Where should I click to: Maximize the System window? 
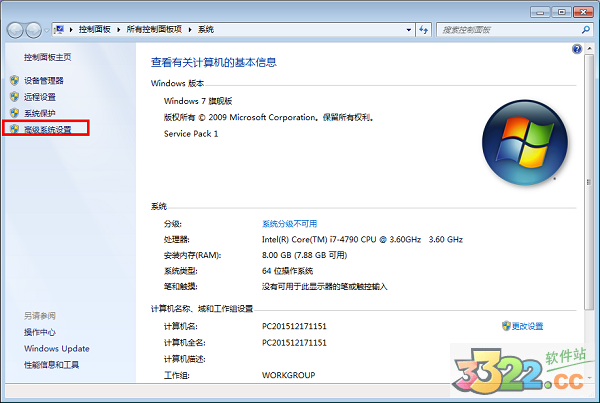(x=562, y=12)
